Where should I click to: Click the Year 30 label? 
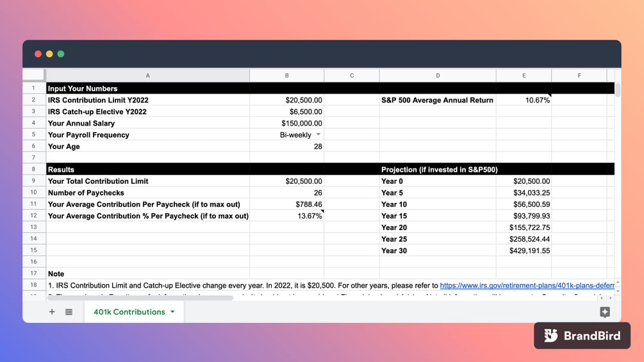tap(394, 251)
